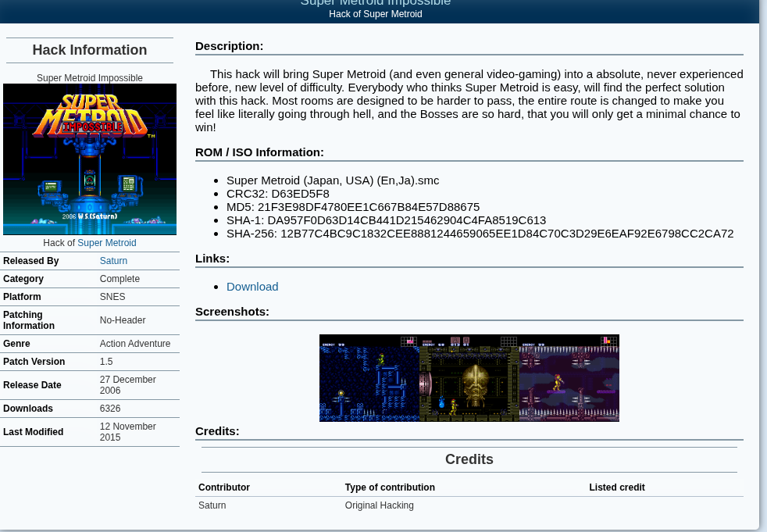Download the hack via Download link
Screen dimensions: 767x532
click(252, 287)
